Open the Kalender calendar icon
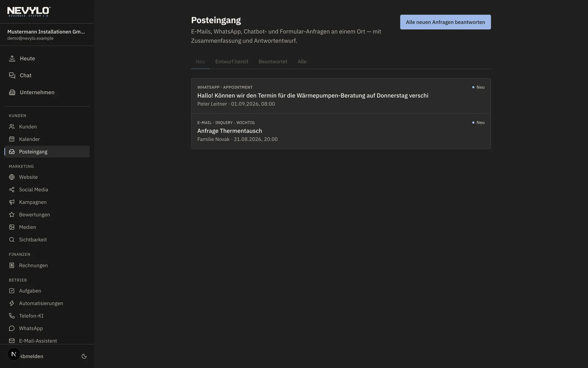Screen dimensions: 588x368 [12, 139]
